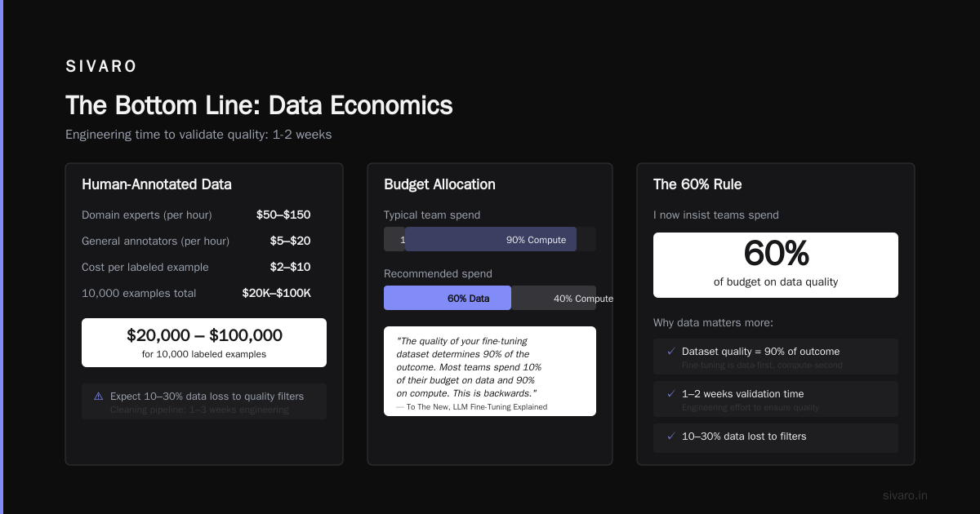Click the Human-Annotated Data card heading
This screenshot has width=980, height=514.
point(157,184)
